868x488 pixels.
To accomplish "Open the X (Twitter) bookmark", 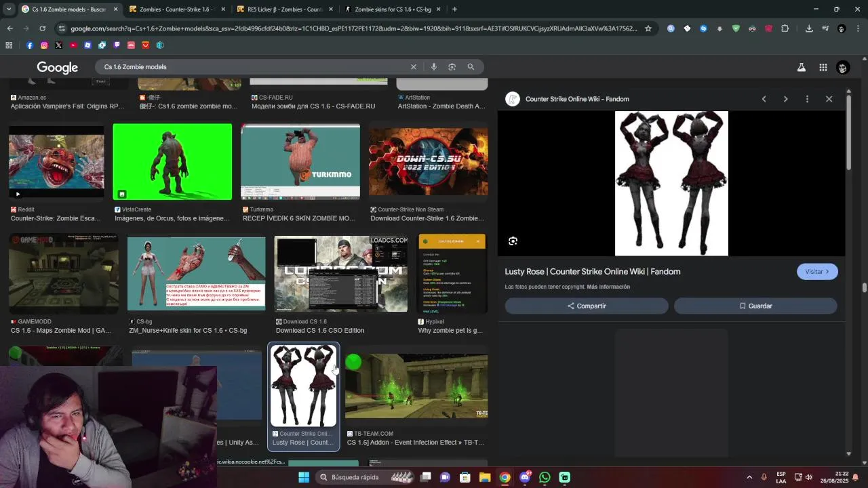I will (x=58, y=45).
